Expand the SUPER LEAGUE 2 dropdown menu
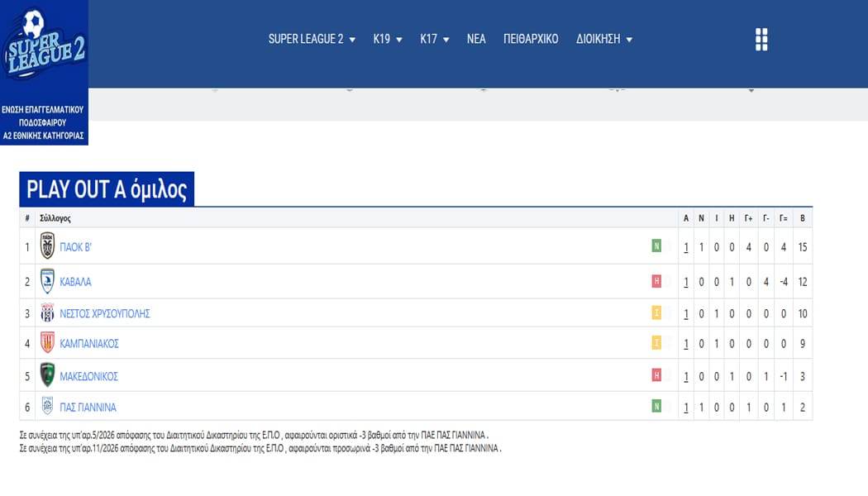Image resolution: width=868 pixels, height=496 pixels. 312,39
